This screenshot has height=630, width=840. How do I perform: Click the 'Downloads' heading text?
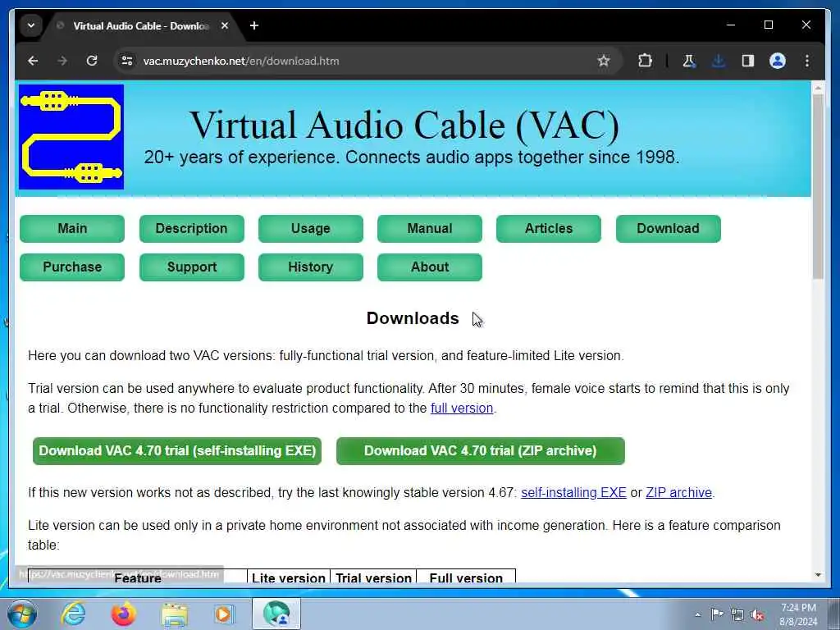[413, 318]
